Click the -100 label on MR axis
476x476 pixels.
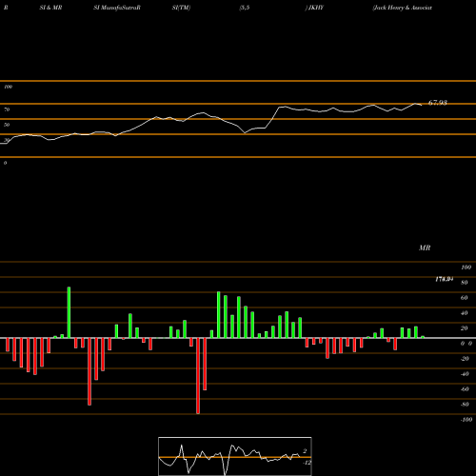point(466,420)
